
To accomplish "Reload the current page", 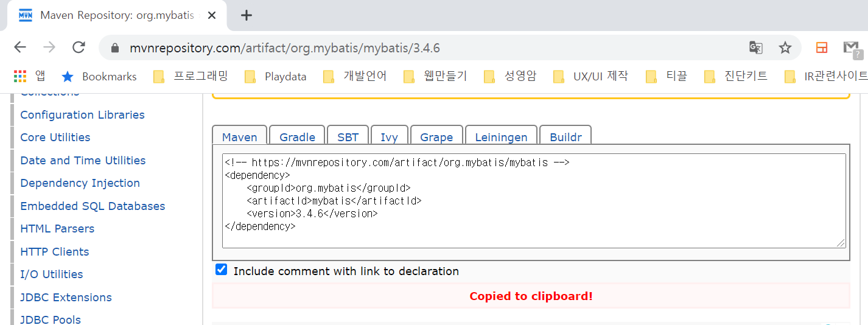I will click(79, 47).
